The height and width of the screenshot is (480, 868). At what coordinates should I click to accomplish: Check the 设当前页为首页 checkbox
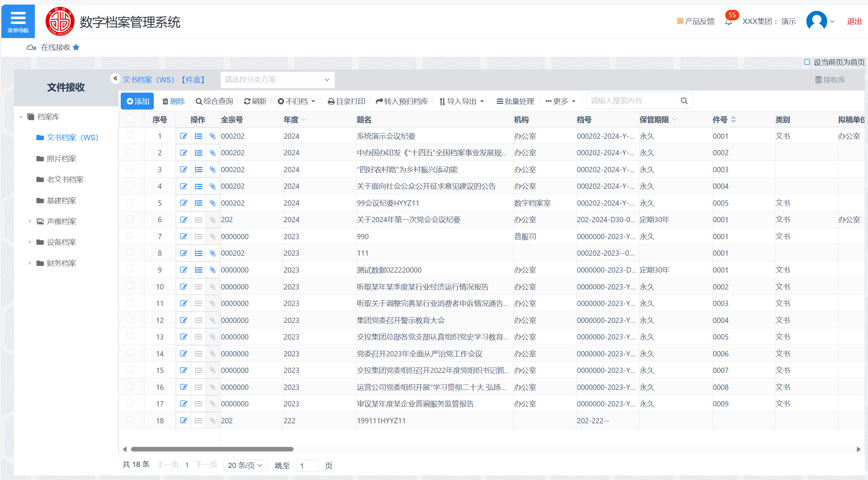click(807, 62)
